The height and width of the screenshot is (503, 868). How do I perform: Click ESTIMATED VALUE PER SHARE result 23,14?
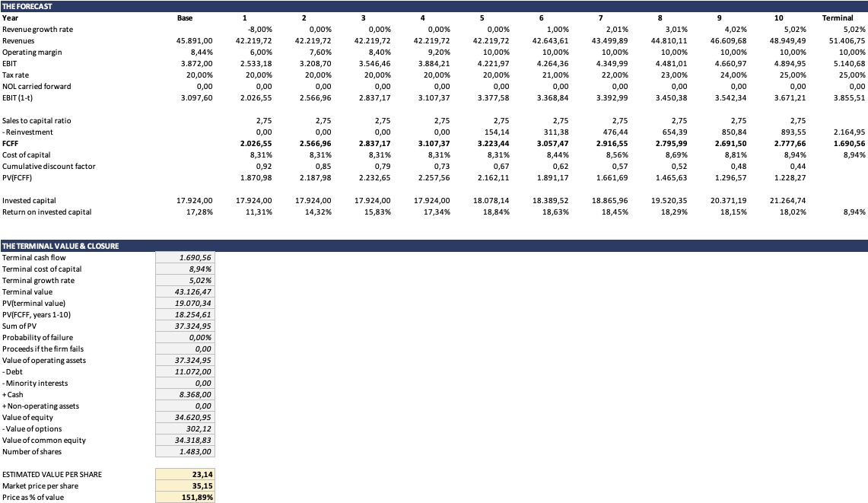point(185,475)
